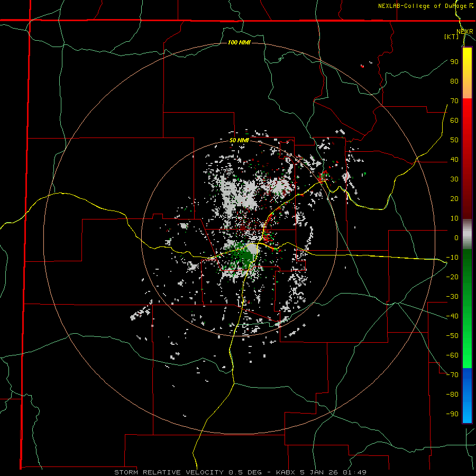Image resolution: width=476 pixels, height=476 pixels.
Task: Click the -80 value on the velocity scale
Action: pos(452,395)
